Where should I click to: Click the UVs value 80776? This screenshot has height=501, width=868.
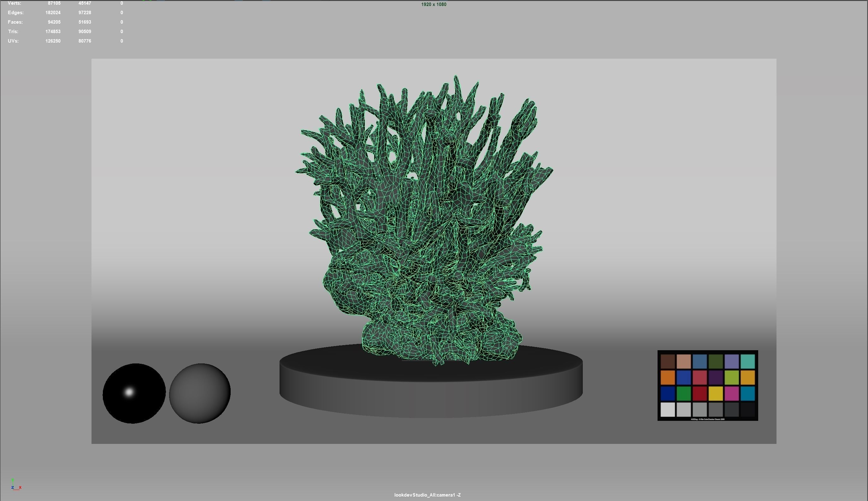pyautogui.click(x=85, y=41)
